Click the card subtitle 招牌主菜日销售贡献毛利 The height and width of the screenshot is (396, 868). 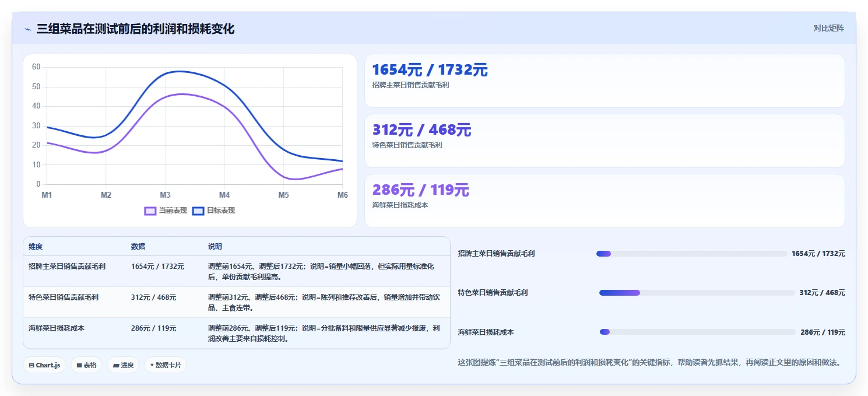[x=411, y=85]
